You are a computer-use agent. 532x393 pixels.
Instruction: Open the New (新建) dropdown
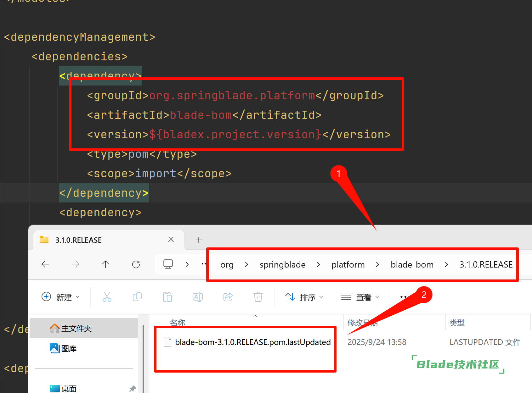(60, 297)
